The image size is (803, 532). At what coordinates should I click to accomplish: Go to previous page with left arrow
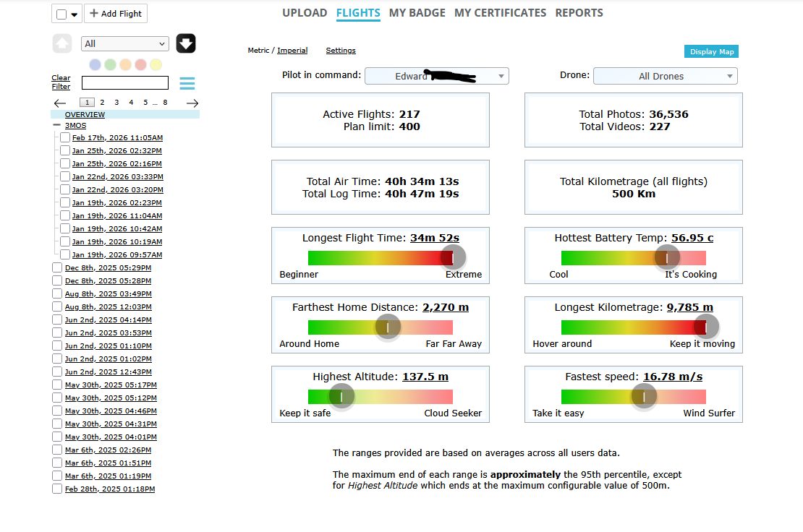coord(60,103)
